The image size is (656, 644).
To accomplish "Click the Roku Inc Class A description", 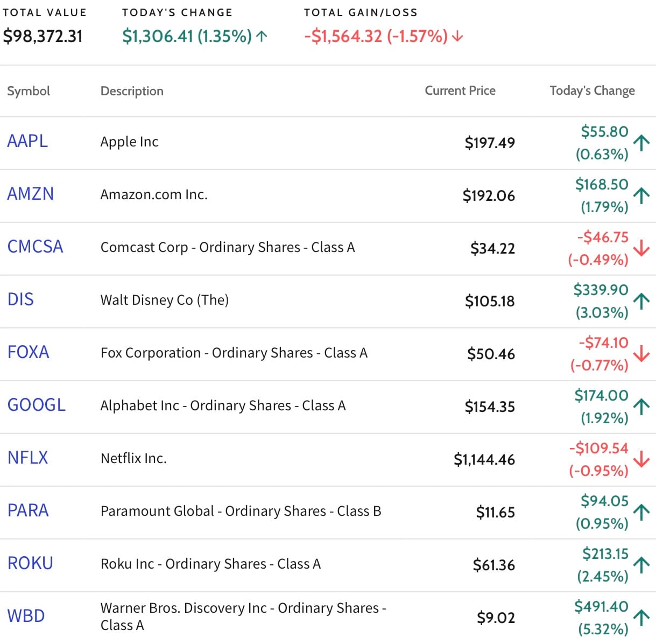I will [210, 564].
